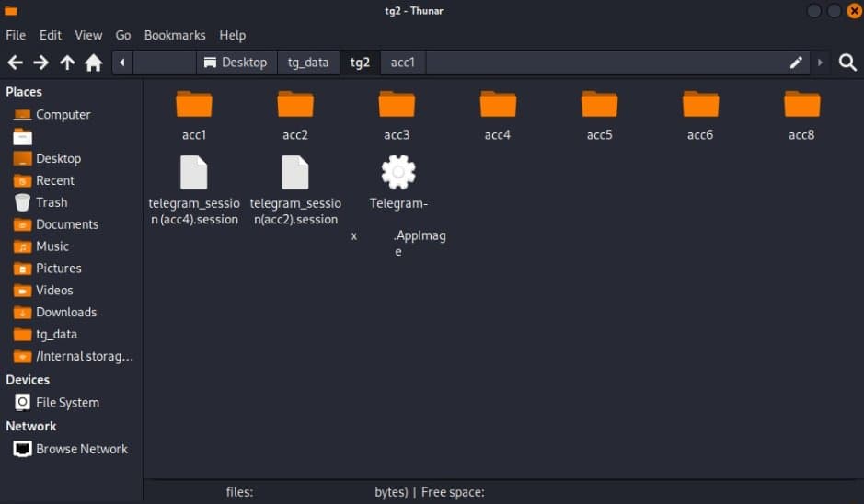Screen dimensions: 864x504
Task: Toggle path editing with the pencil icon
Action: [796, 63]
